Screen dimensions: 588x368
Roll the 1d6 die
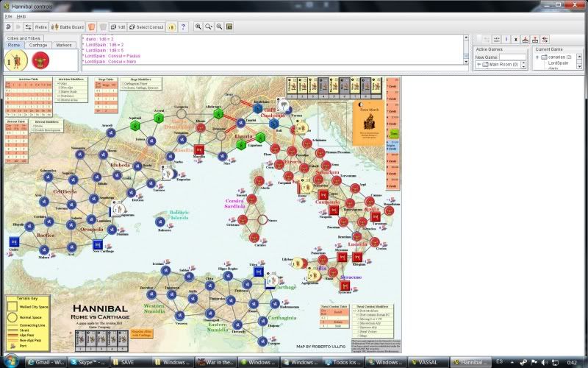click(x=118, y=27)
